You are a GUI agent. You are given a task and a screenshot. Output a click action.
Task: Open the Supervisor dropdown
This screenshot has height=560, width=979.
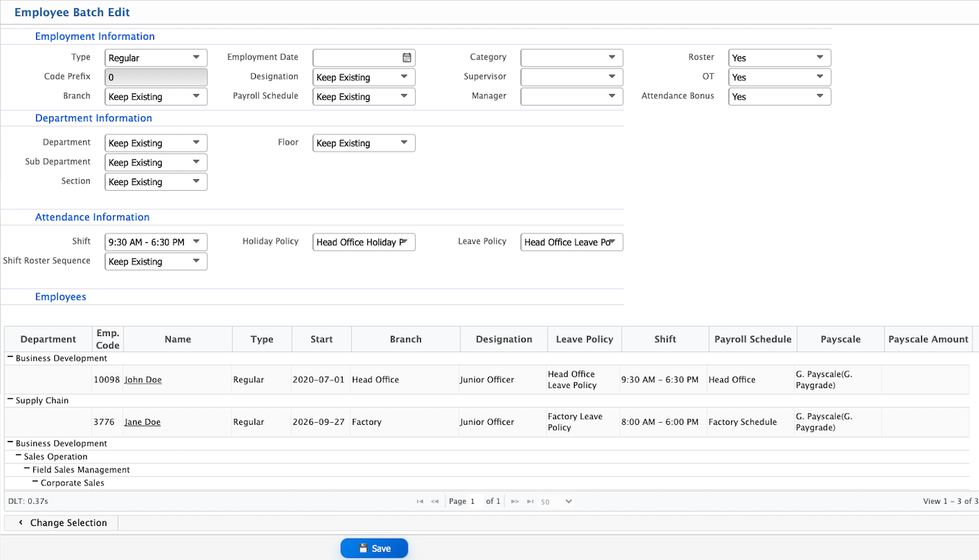pos(572,77)
